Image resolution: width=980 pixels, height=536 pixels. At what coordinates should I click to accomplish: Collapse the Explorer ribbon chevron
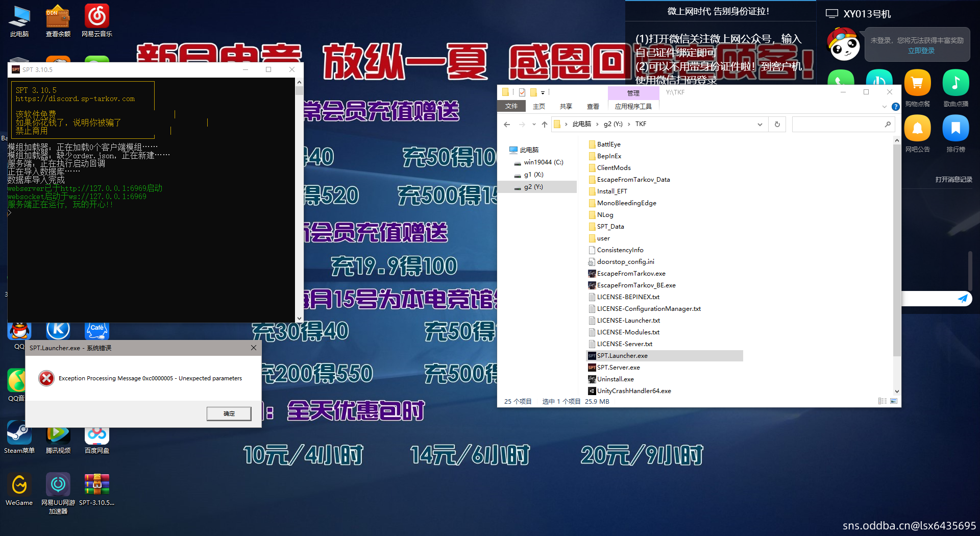884,107
